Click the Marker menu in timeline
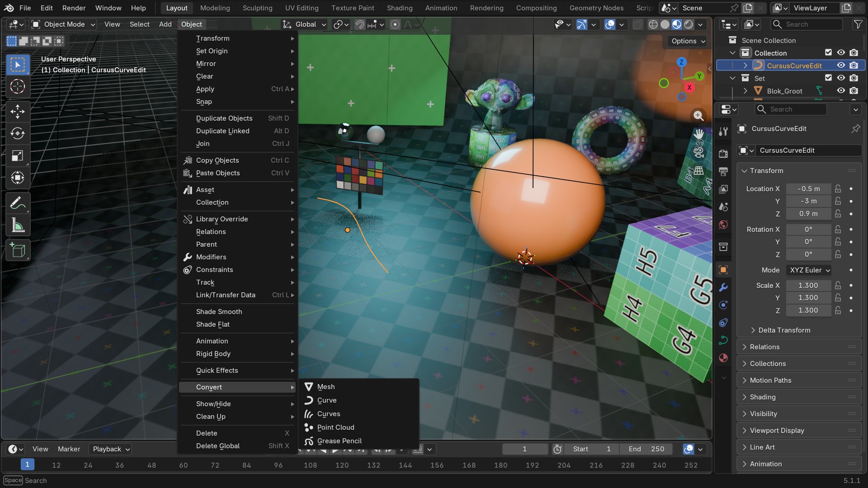This screenshot has width=868, height=488. coord(69,449)
